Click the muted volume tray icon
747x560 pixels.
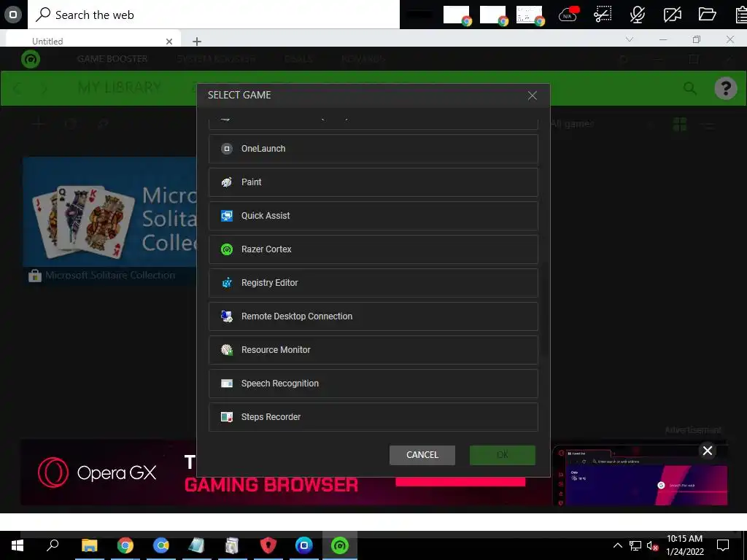pos(653,545)
